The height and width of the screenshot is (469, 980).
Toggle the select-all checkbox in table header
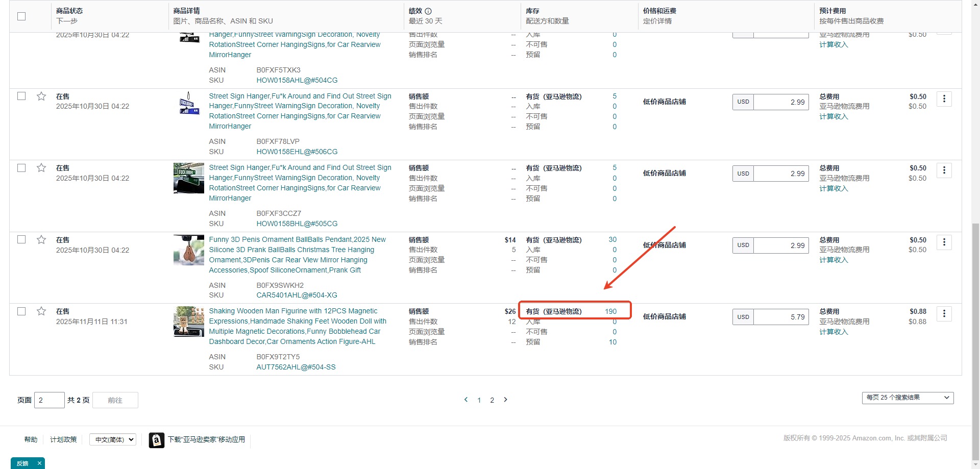pyautogui.click(x=21, y=16)
